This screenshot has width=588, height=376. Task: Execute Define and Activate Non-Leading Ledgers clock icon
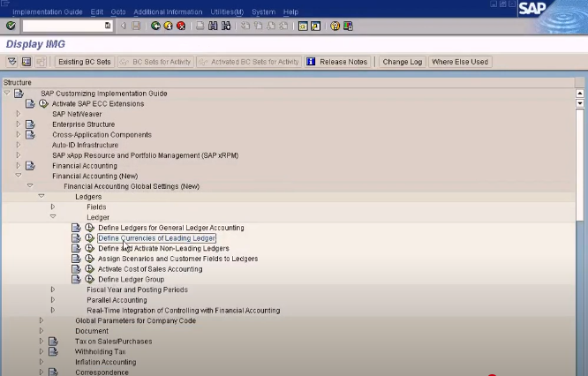coord(89,248)
